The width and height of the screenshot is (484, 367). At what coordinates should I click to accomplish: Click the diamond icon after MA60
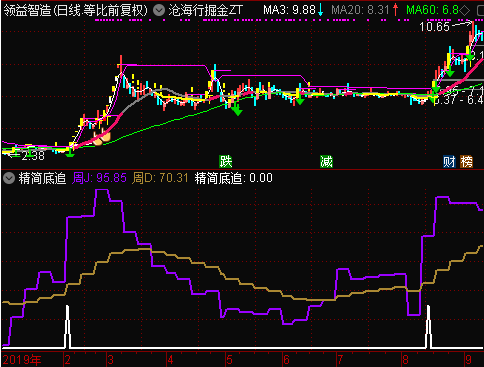[x=465, y=11]
